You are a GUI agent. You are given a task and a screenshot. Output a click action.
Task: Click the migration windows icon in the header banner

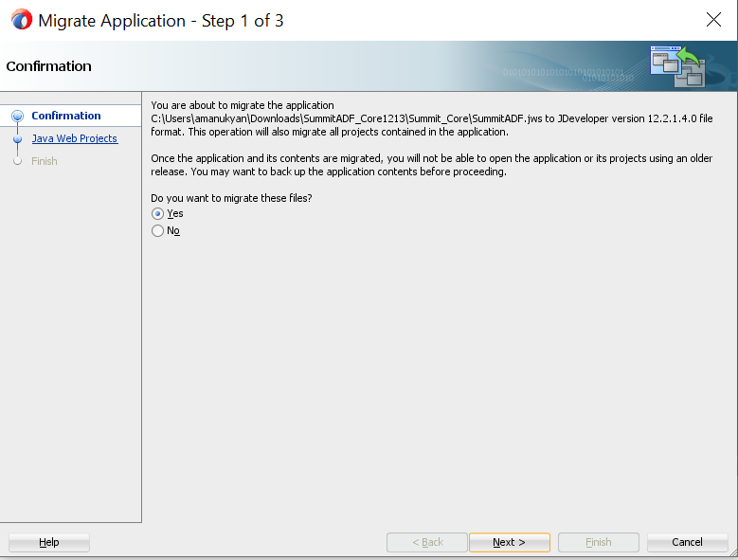677,66
